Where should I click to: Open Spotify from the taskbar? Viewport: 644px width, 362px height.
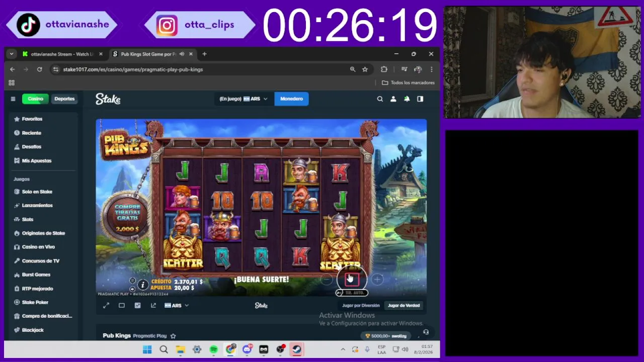pyautogui.click(x=214, y=349)
